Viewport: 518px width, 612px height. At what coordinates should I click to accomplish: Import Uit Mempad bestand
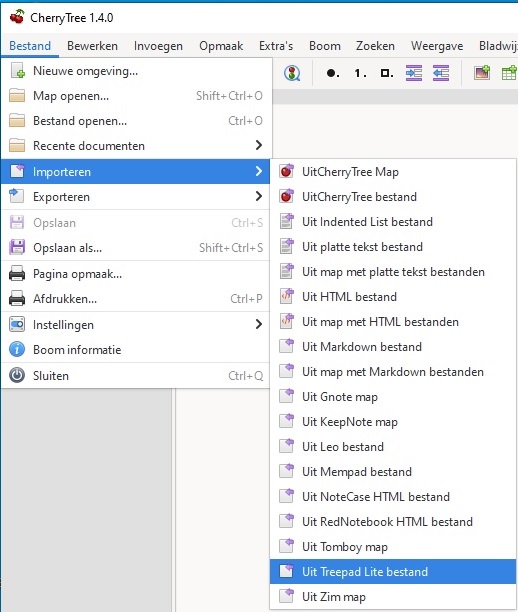pos(393,471)
